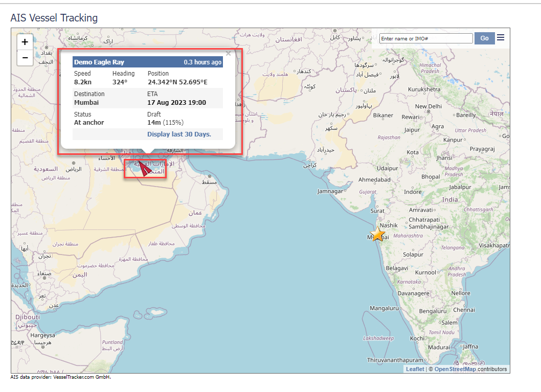Click the At anchor status value
The image size is (541, 392).
click(x=89, y=122)
